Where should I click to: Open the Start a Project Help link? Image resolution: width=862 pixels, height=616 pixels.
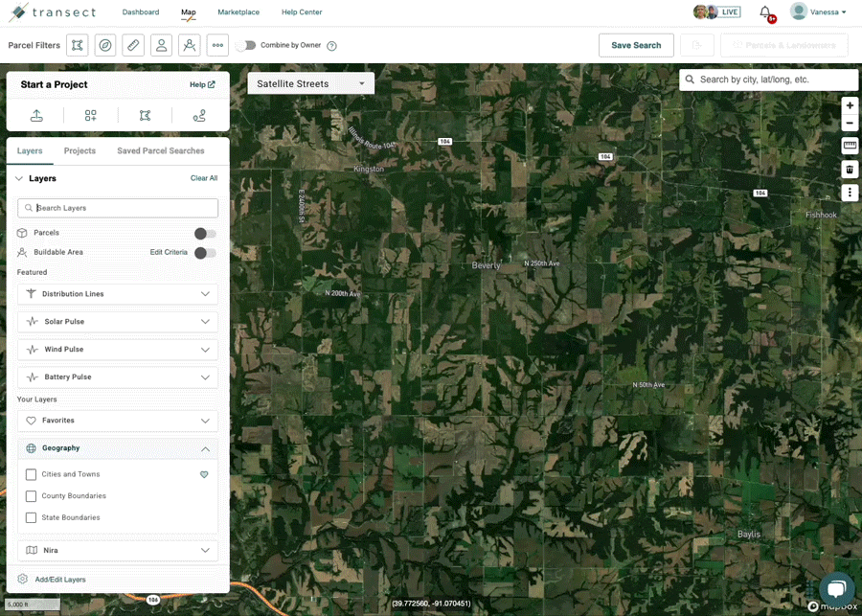click(x=202, y=84)
